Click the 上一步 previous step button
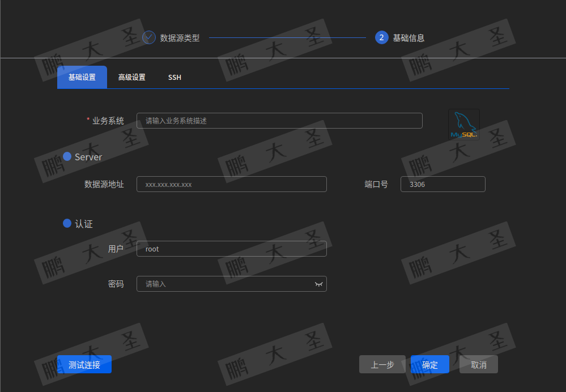 tap(382, 364)
